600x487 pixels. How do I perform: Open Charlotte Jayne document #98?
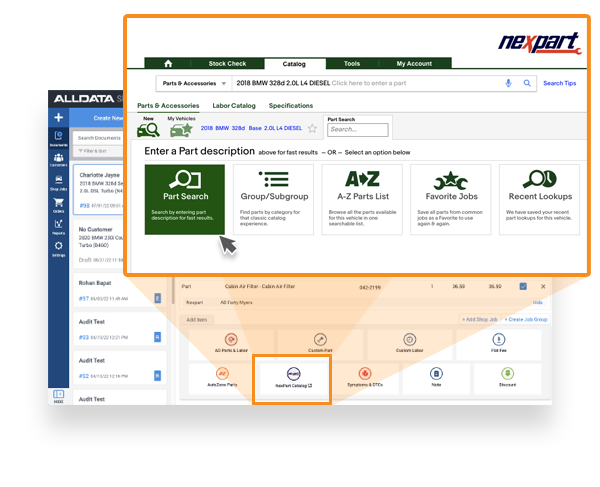tap(99, 190)
